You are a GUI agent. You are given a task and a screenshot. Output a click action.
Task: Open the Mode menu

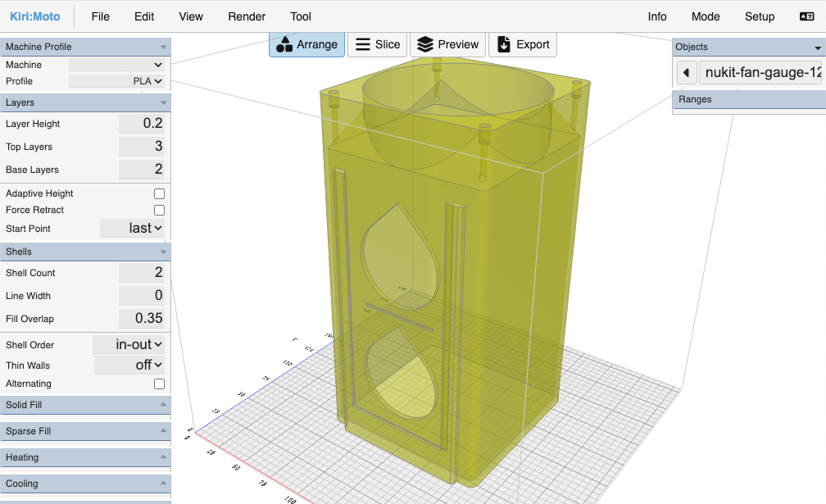pos(706,17)
